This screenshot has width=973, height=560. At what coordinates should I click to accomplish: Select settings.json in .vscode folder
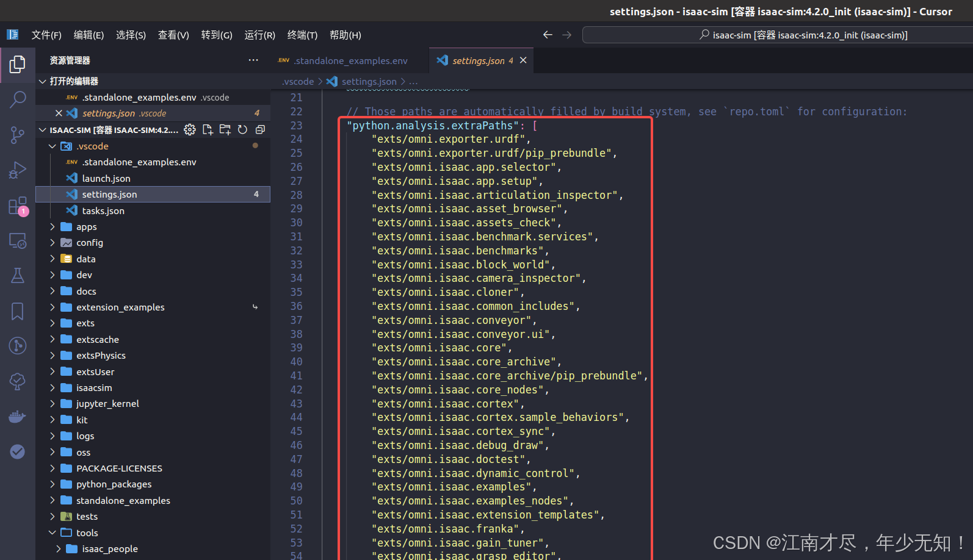[x=153, y=194]
